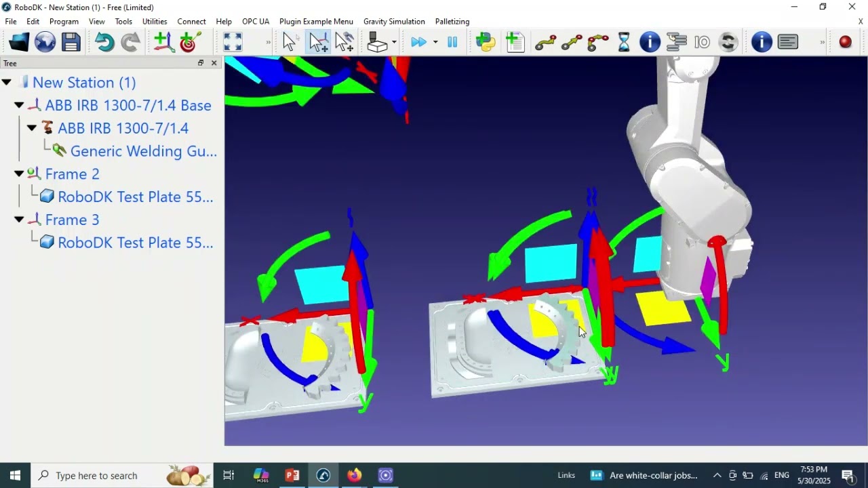Image resolution: width=868 pixels, height=488 pixels.
Task: Add a new robot program sheet icon
Action: [x=515, y=43]
